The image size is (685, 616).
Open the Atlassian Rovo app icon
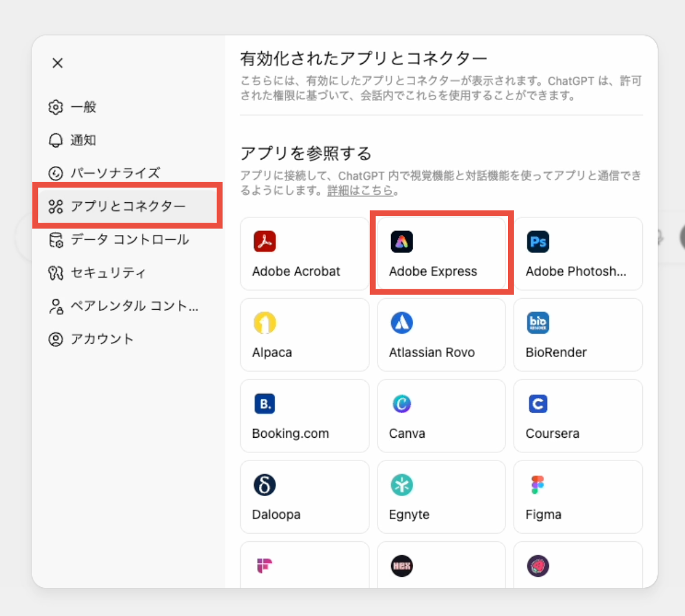402,323
